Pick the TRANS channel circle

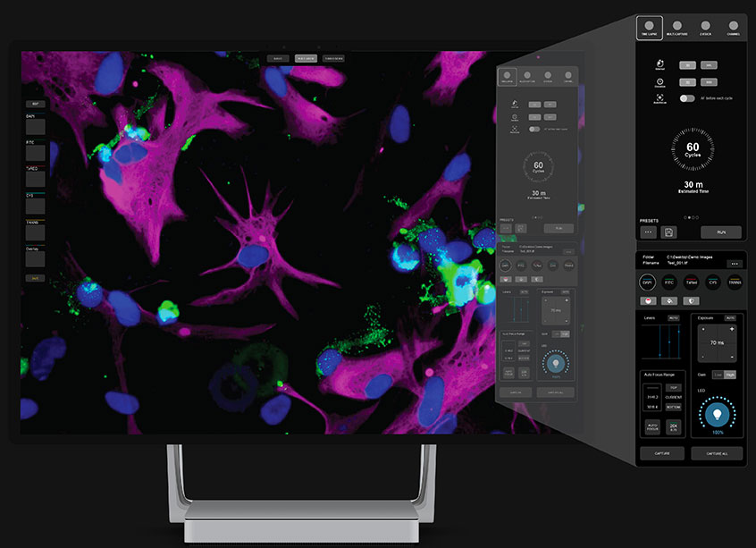(734, 282)
